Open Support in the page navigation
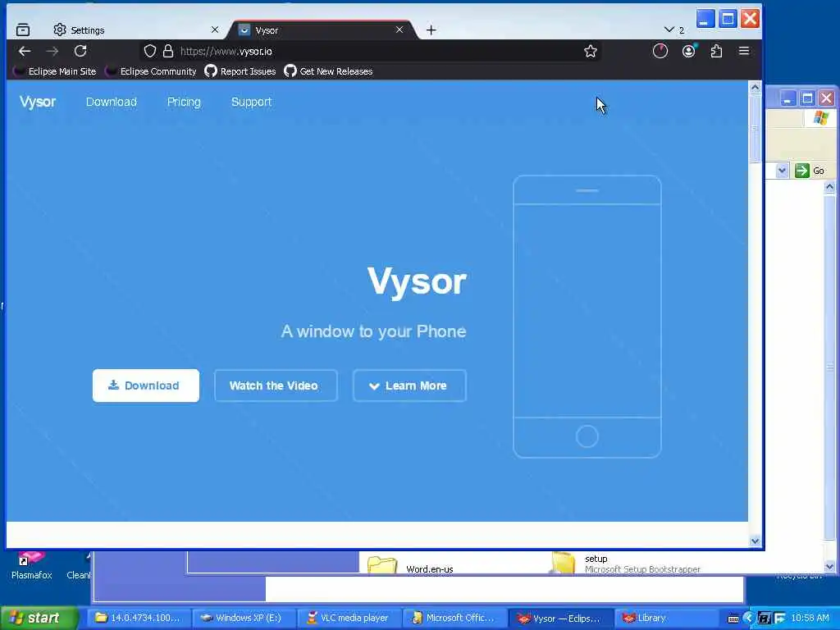Viewport: 840px width, 630px height. (251, 102)
